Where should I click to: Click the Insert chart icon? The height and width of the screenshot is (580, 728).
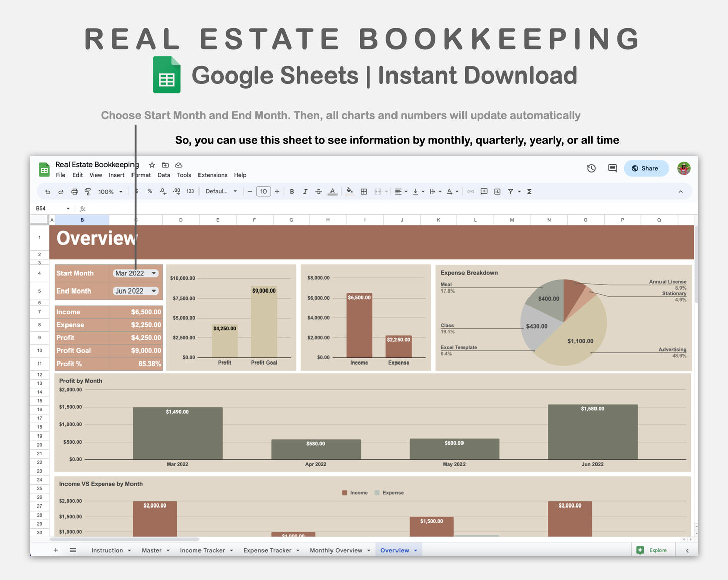(497, 191)
